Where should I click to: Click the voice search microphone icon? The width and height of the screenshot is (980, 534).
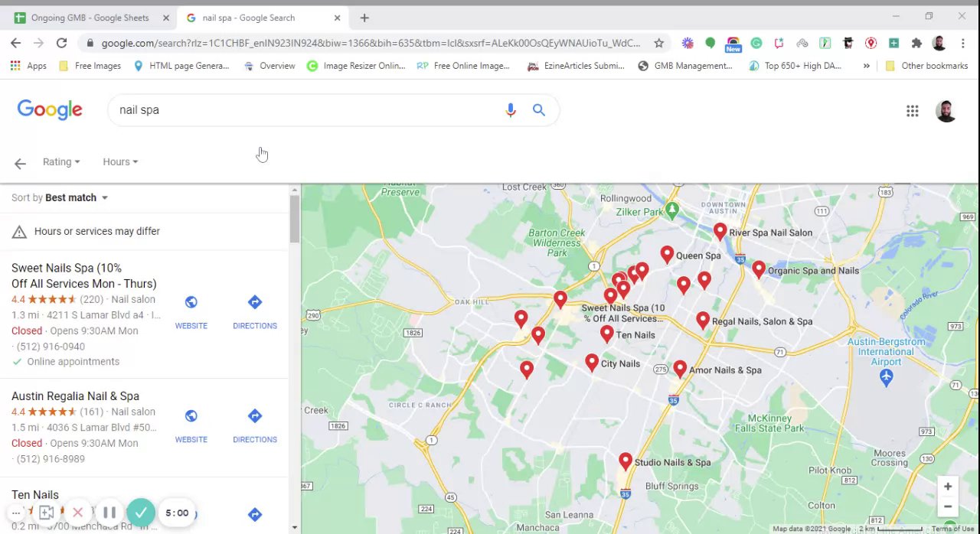[x=511, y=110]
